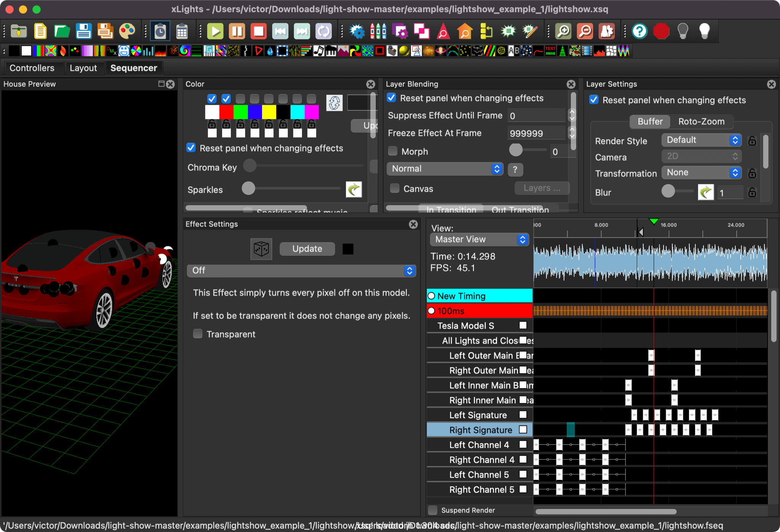
Task: Select the Roto-Zoom tab
Action: pos(701,121)
